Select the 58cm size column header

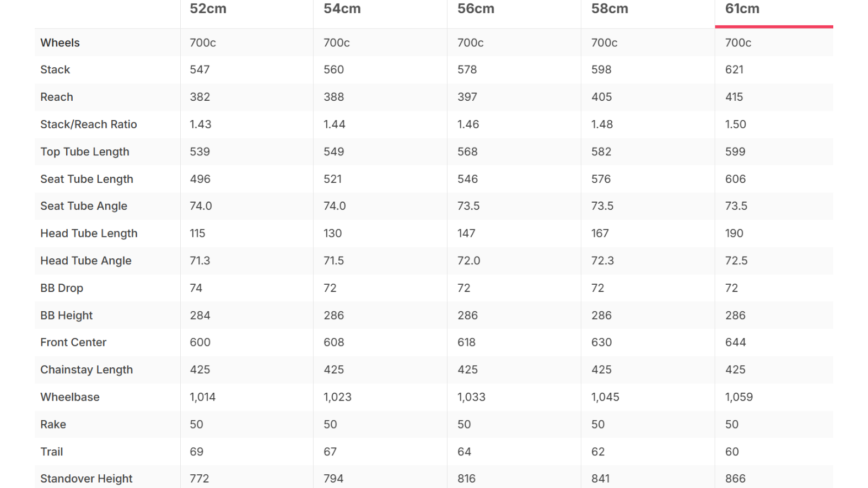point(610,9)
